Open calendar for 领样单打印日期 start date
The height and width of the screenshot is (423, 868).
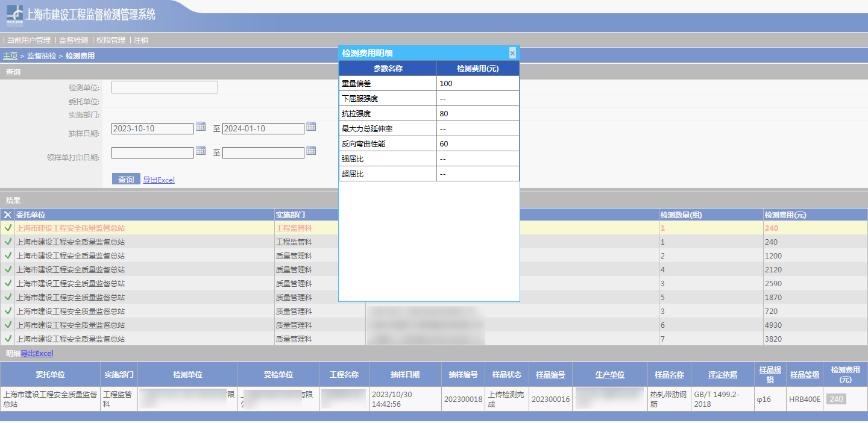point(201,151)
